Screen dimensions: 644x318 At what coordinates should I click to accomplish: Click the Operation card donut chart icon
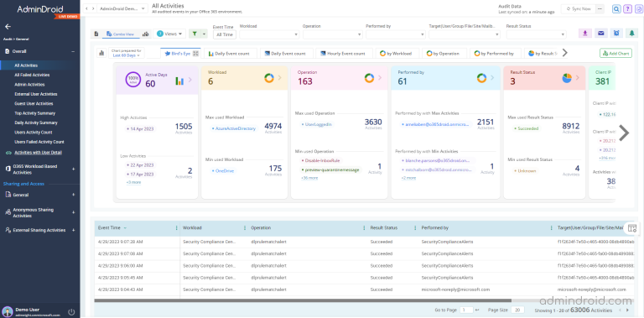[x=369, y=78]
